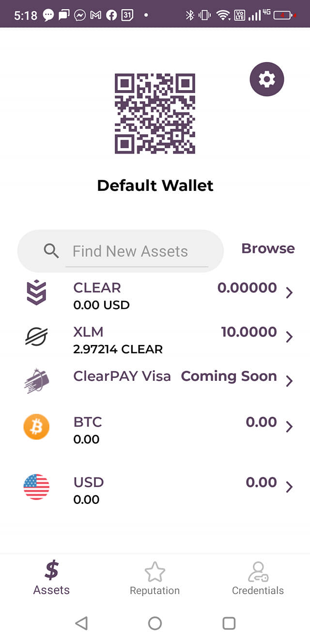
Task: Open the Browse assets link
Action: tap(268, 249)
